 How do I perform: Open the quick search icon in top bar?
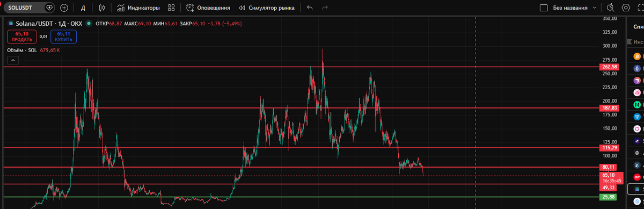pos(610,8)
